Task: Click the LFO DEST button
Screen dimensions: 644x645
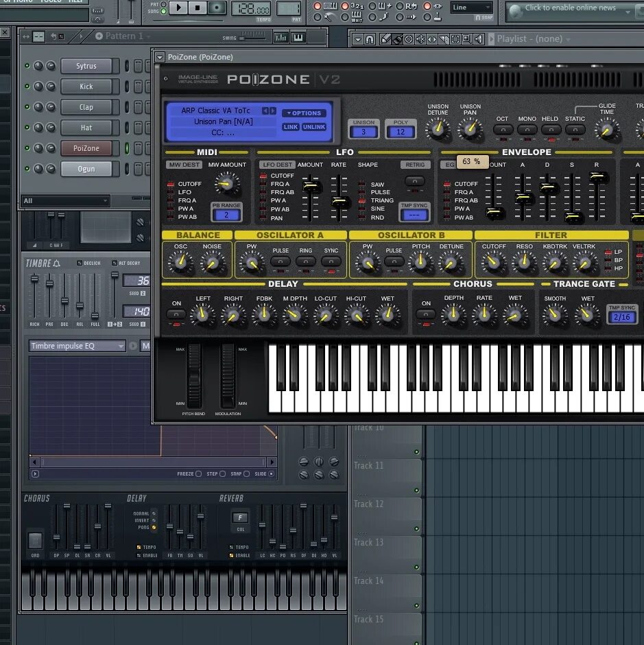Action: coord(277,165)
